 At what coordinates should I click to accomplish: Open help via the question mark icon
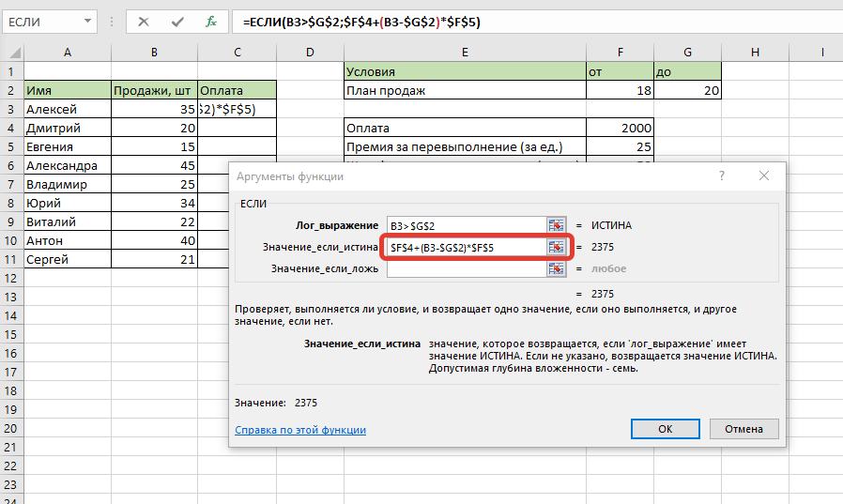pyautogui.click(x=722, y=176)
